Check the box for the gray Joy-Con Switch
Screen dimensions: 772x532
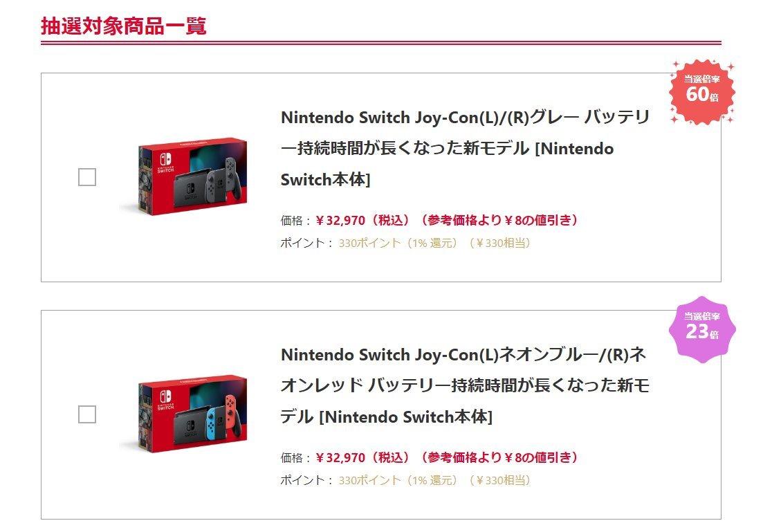pos(87,178)
